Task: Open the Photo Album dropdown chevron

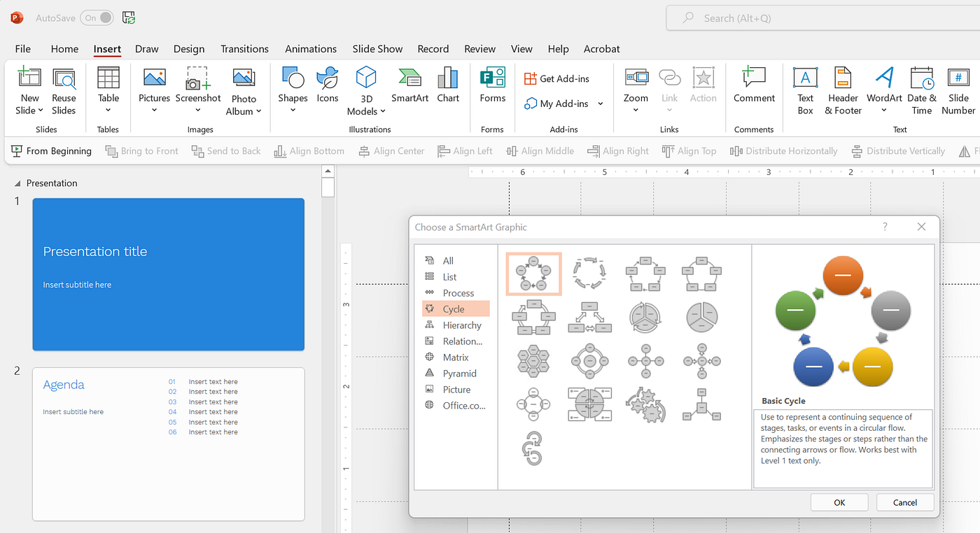Action: (x=258, y=111)
